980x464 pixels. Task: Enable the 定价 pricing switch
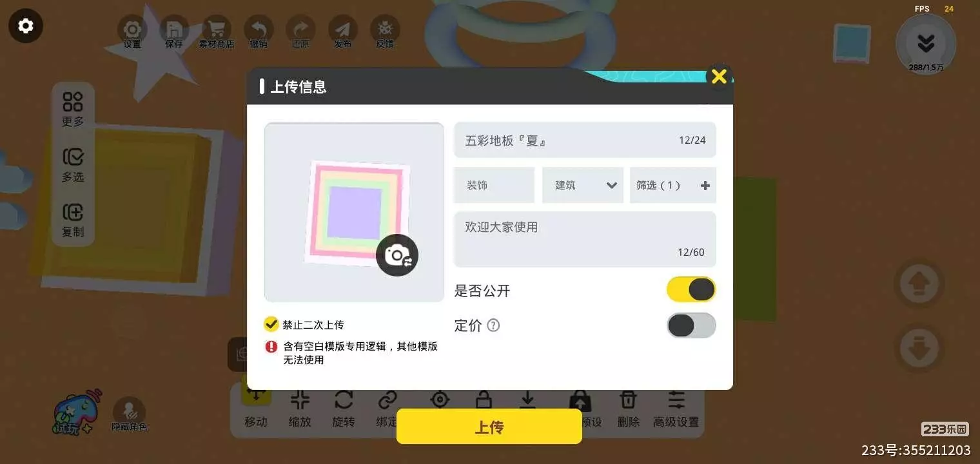tap(691, 325)
